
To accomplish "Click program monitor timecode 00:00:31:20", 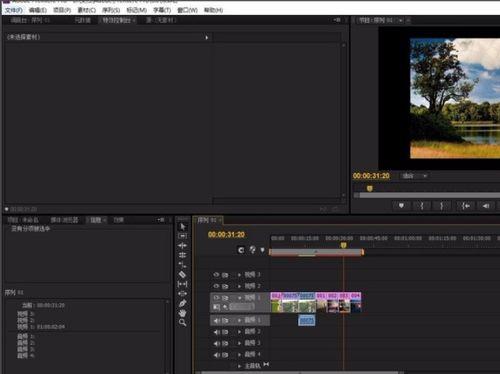I will (x=371, y=176).
